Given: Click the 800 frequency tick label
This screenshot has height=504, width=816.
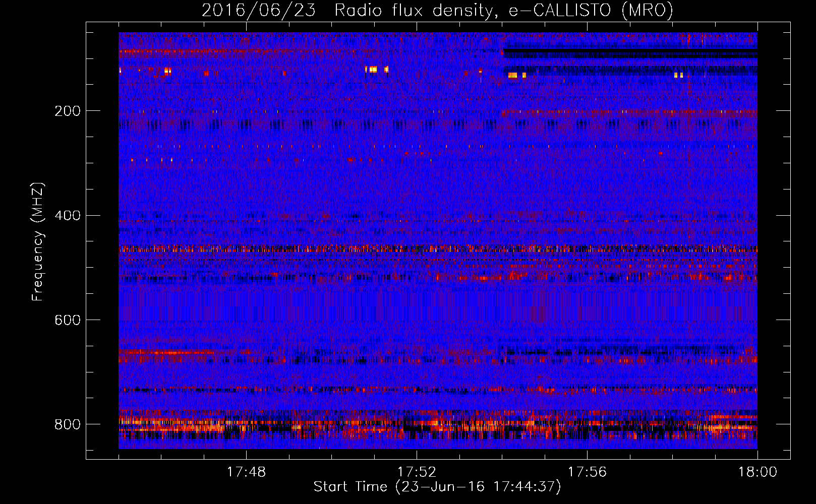Looking at the screenshot, I should click(67, 424).
